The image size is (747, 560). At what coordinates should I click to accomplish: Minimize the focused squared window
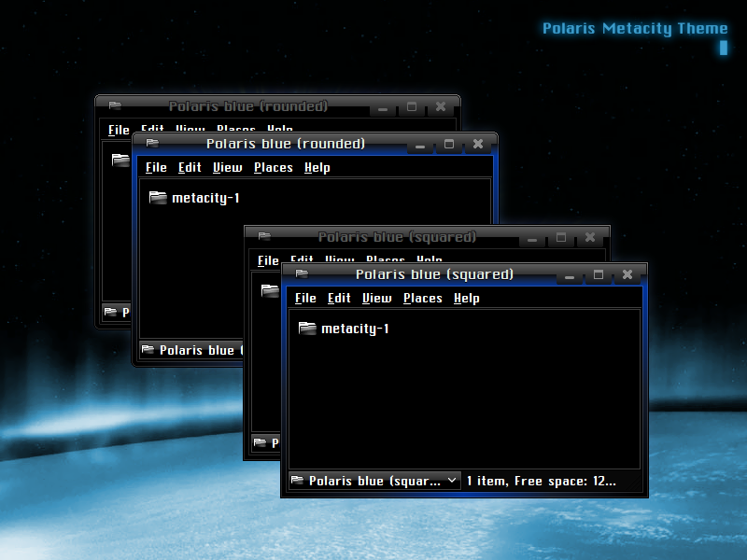[570, 275]
